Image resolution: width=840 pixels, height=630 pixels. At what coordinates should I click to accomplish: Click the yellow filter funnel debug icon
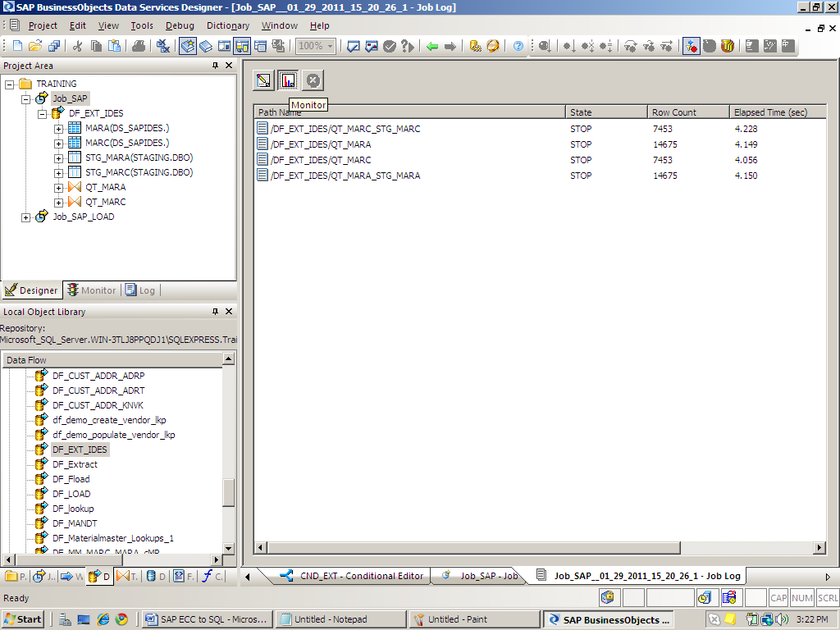coord(727,46)
